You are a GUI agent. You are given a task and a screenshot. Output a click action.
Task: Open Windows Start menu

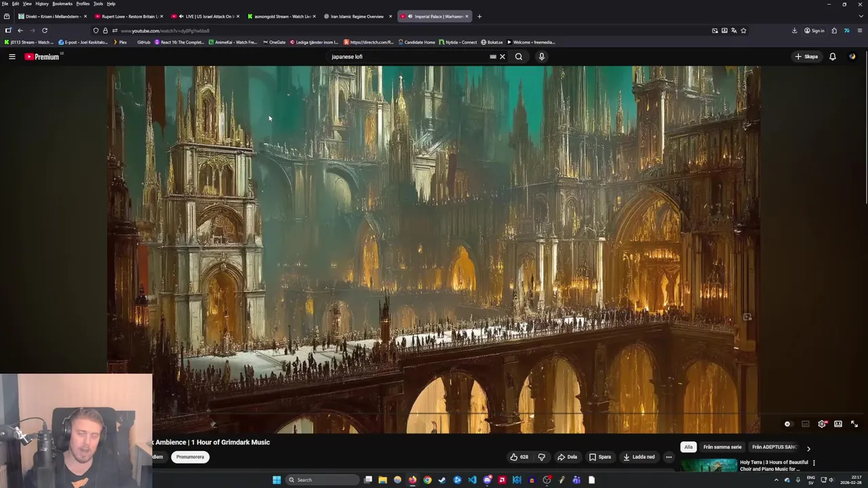(277, 480)
